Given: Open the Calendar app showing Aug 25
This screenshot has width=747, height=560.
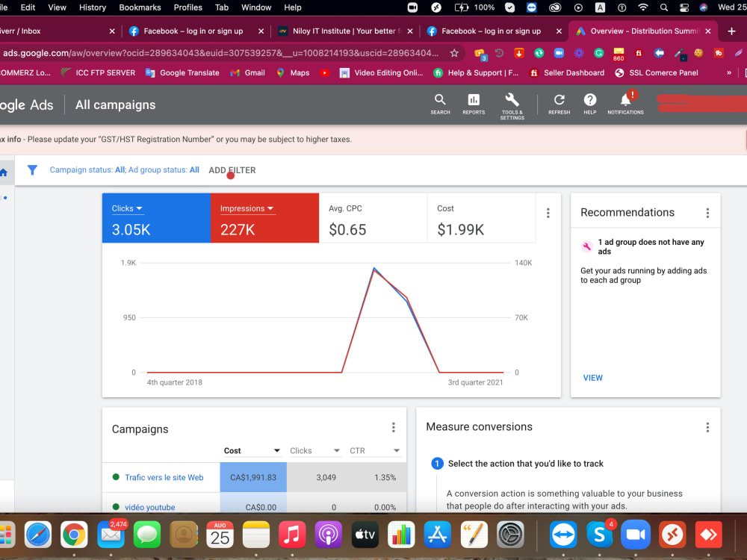Looking at the screenshot, I should click(220, 535).
